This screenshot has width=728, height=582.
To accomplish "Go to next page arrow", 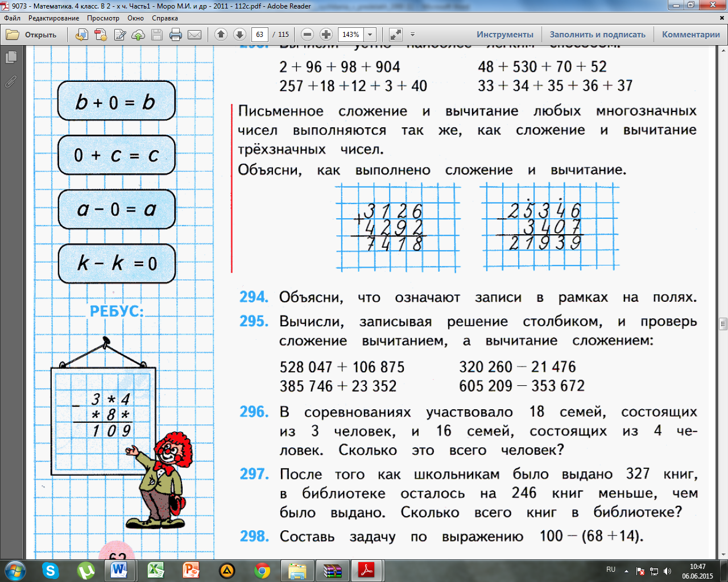I will pyautogui.click(x=239, y=35).
